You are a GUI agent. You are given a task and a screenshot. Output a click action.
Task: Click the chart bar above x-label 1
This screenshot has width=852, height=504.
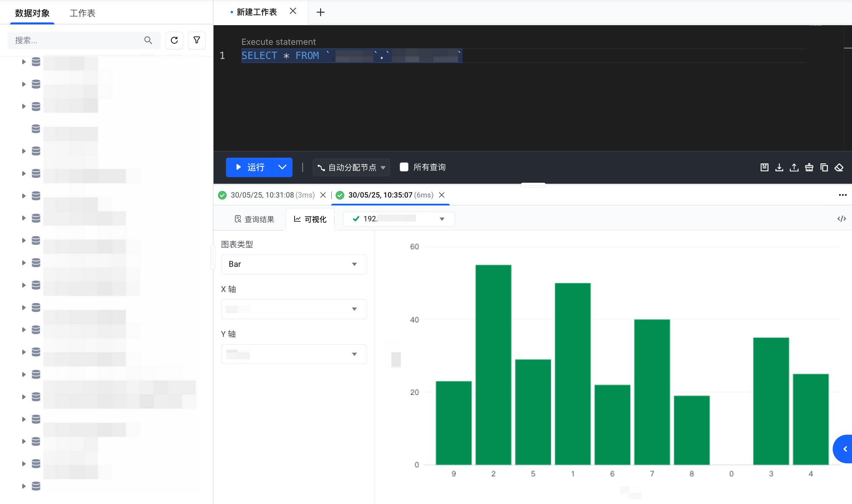tap(573, 374)
